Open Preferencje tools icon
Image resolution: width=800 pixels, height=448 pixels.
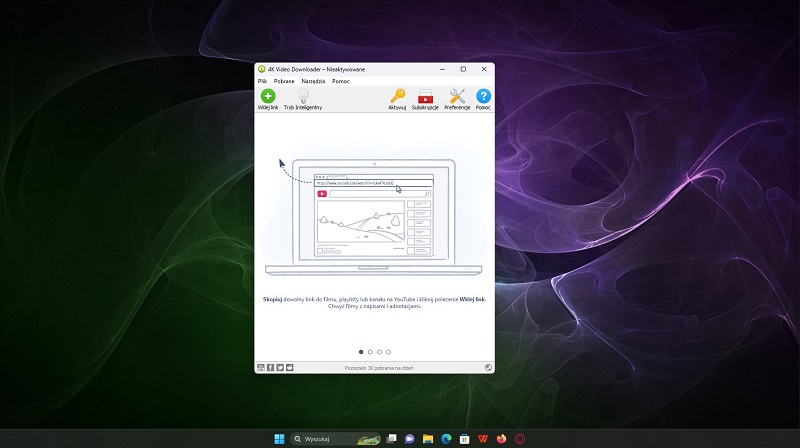[457, 99]
